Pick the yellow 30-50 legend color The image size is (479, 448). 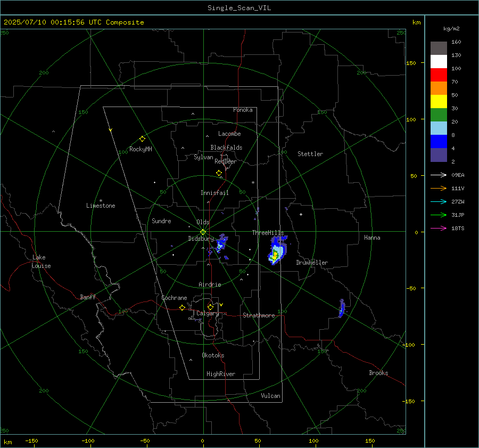point(439,102)
